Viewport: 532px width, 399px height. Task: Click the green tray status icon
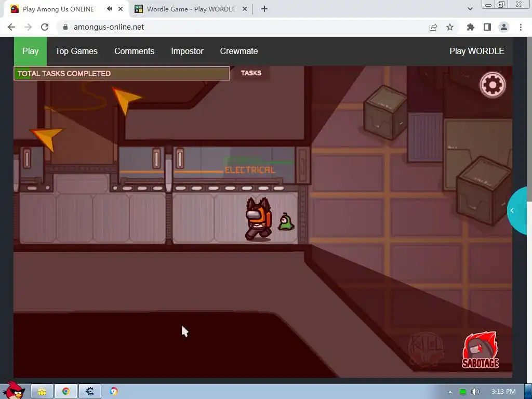point(463,392)
